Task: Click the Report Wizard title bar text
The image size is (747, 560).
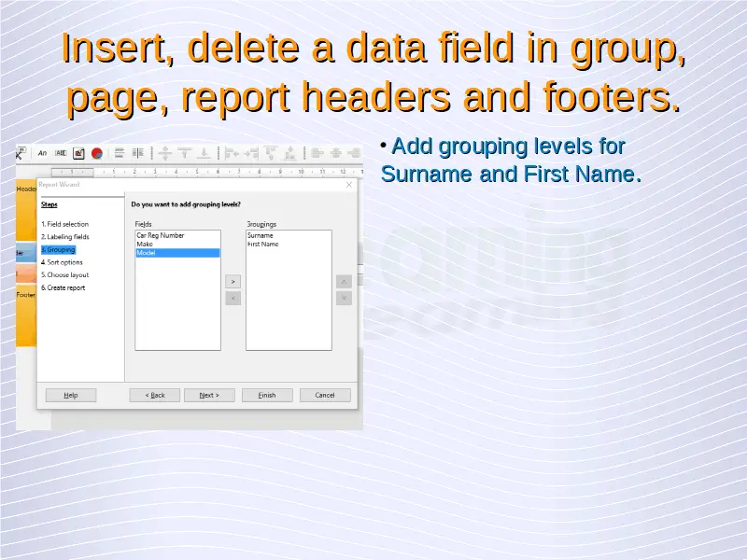Action: [59, 184]
